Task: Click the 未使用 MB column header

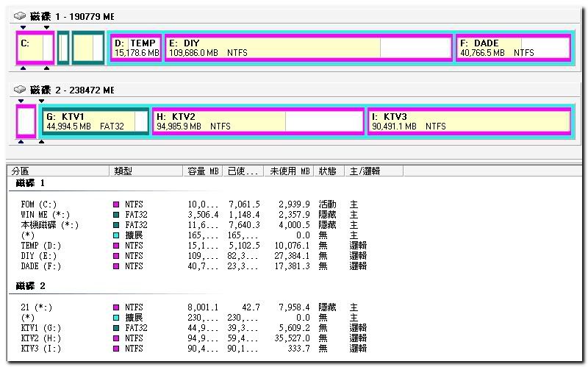Action: [x=289, y=171]
